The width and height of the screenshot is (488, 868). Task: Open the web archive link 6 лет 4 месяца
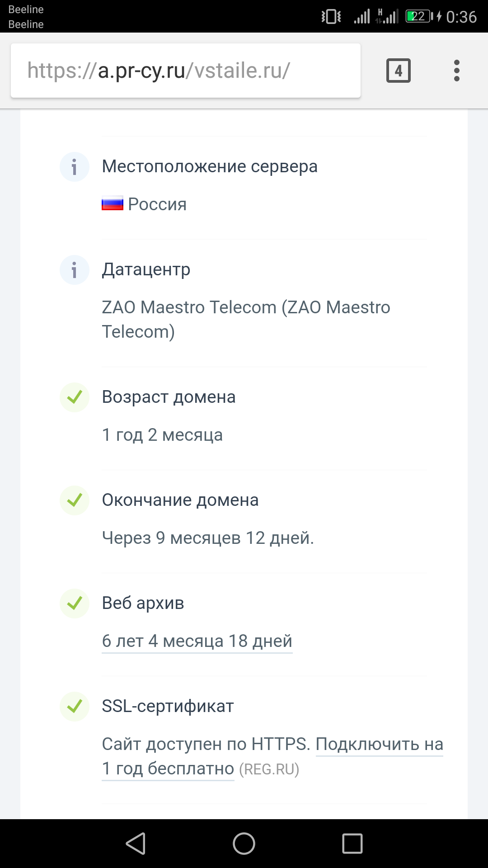pos(197,641)
